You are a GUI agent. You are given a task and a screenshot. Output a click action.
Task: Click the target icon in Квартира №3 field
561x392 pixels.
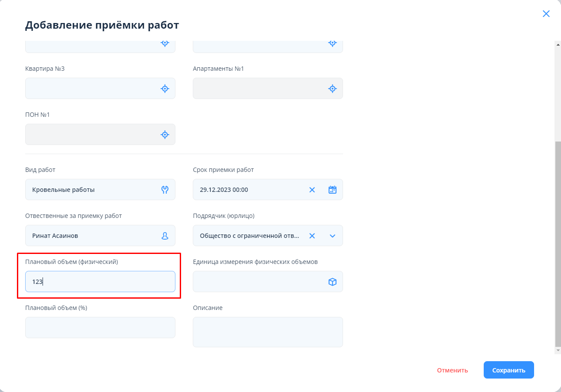point(165,89)
